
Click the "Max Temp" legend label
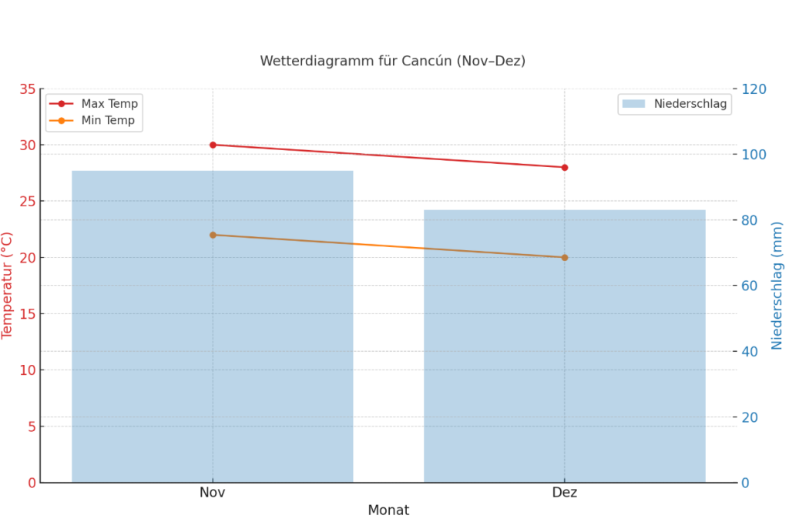pyautogui.click(x=109, y=104)
